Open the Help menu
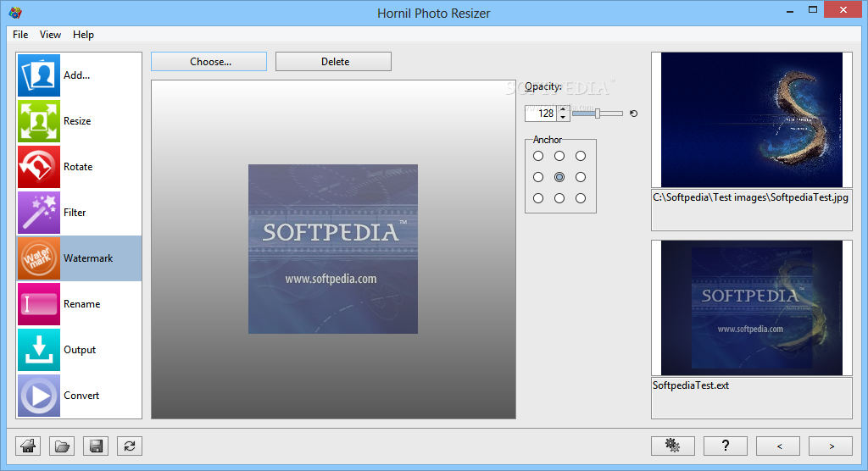The height and width of the screenshot is (471, 868). click(x=84, y=35)
